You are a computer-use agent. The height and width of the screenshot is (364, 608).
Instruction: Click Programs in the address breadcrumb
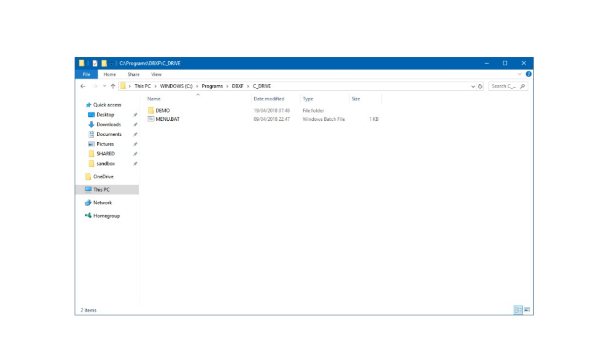(212, 86)
